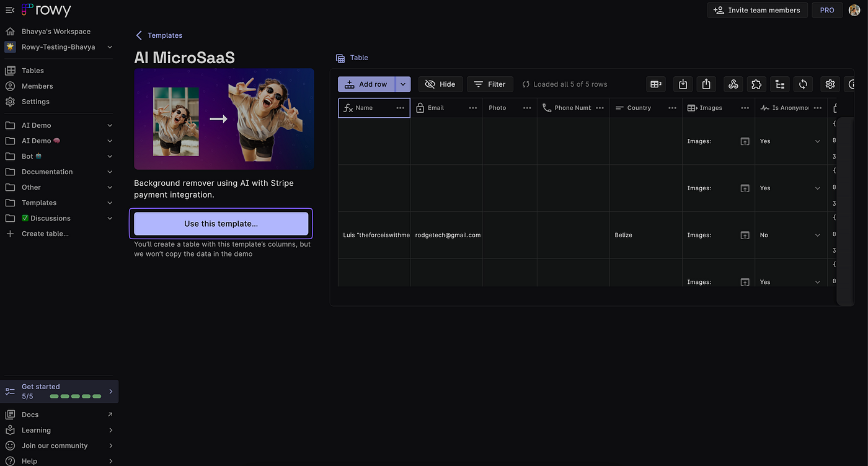Image resolution: width=868 pixels, height=466 pixels.
Task: Open the Get started checklist
Action: pyautogui.click(x=59, y=392)
